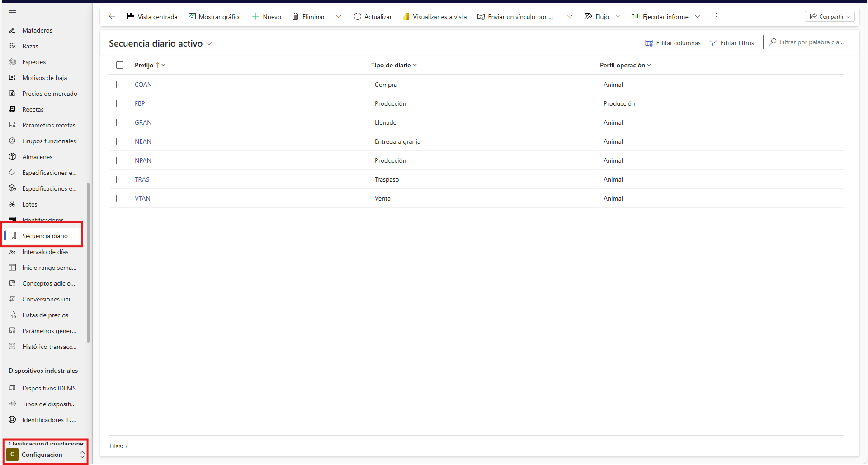Open Editar filtros panel
Viewport: 868px width, 465px height.
tap(732, 43)
